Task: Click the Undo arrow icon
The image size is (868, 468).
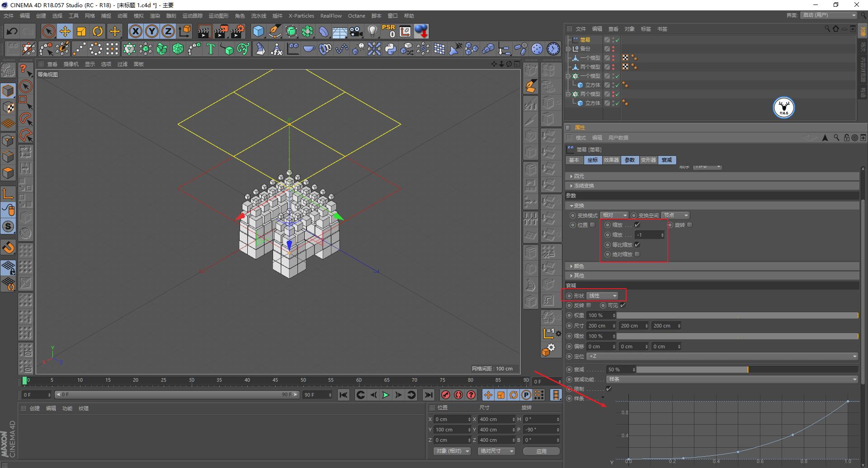Action: pyautogui.click(x=12, y=31)
